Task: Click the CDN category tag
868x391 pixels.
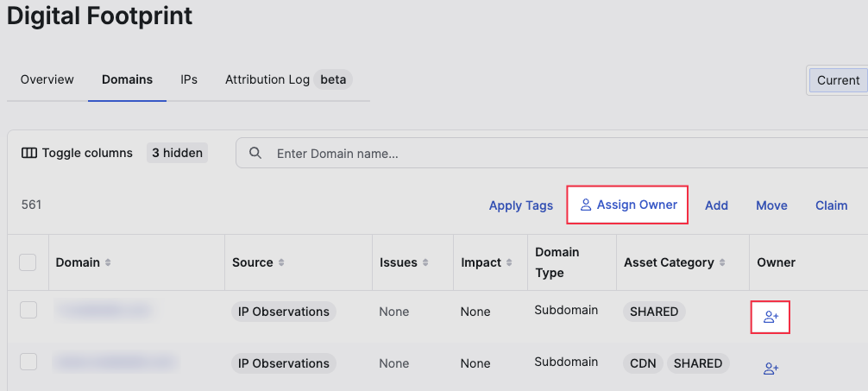Action: (643, 363)
